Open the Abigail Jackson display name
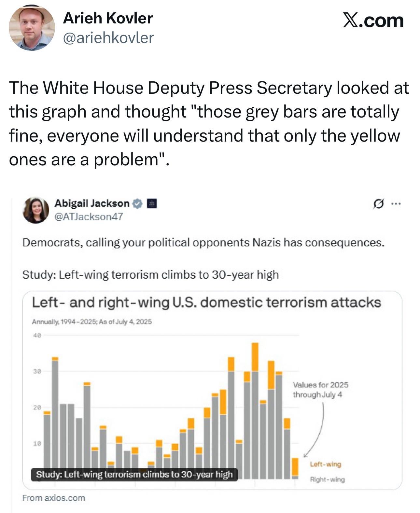Screen dimensions: 420x513 pos(92,203)
